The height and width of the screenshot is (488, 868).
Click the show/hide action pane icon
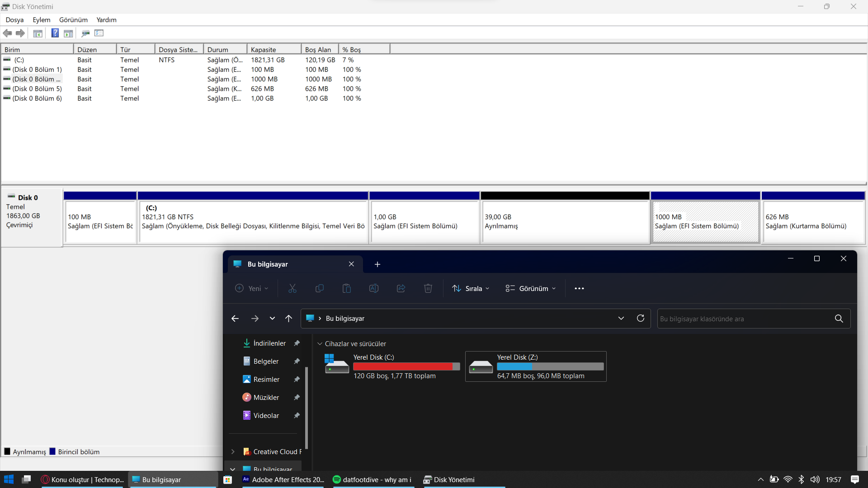pos(68,33)
